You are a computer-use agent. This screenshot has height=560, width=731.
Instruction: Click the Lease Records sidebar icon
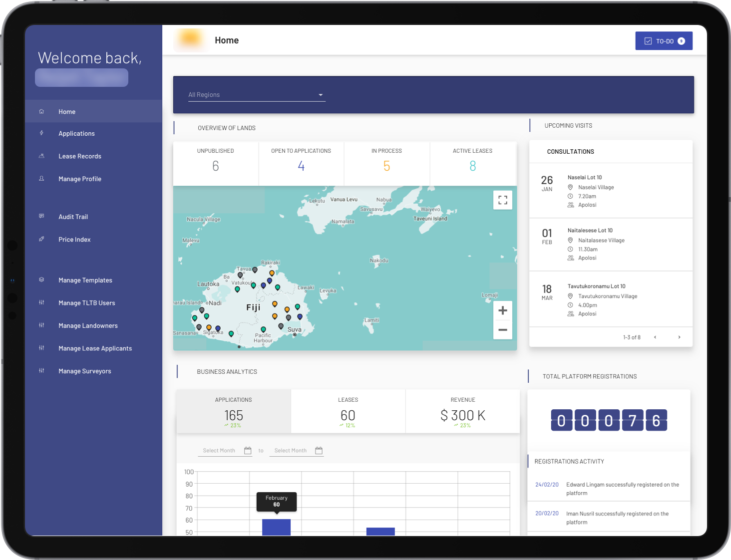point(41,156)
